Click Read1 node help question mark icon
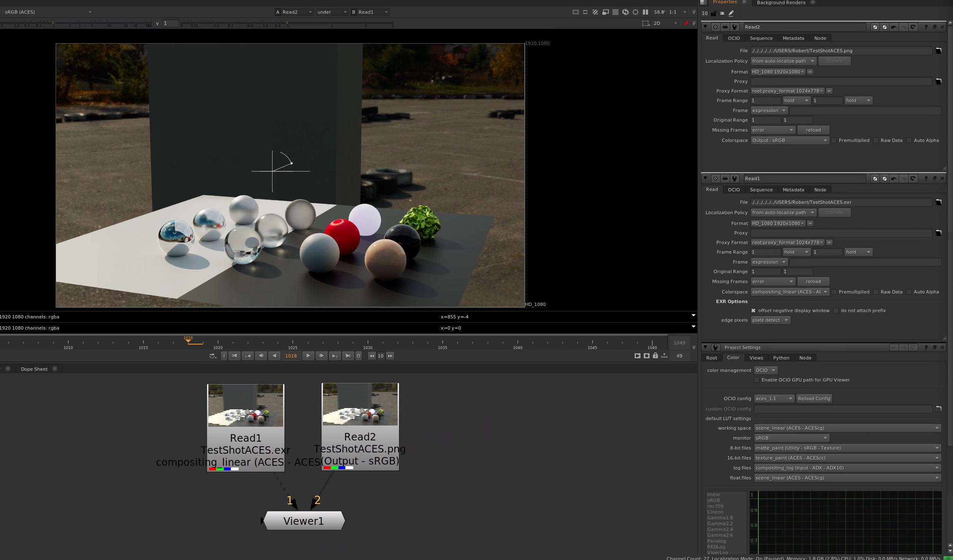Viewport: 953px width, 560px height. click(x=926, y=179)
